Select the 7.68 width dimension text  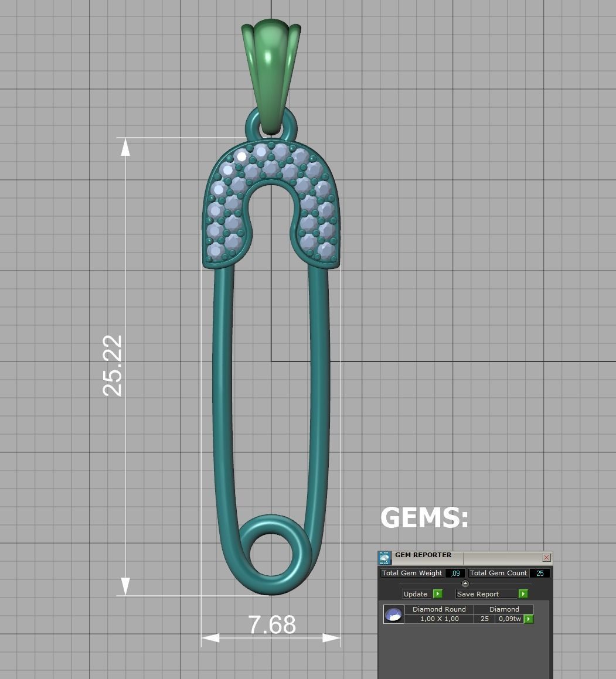click(x=272, y=625)
